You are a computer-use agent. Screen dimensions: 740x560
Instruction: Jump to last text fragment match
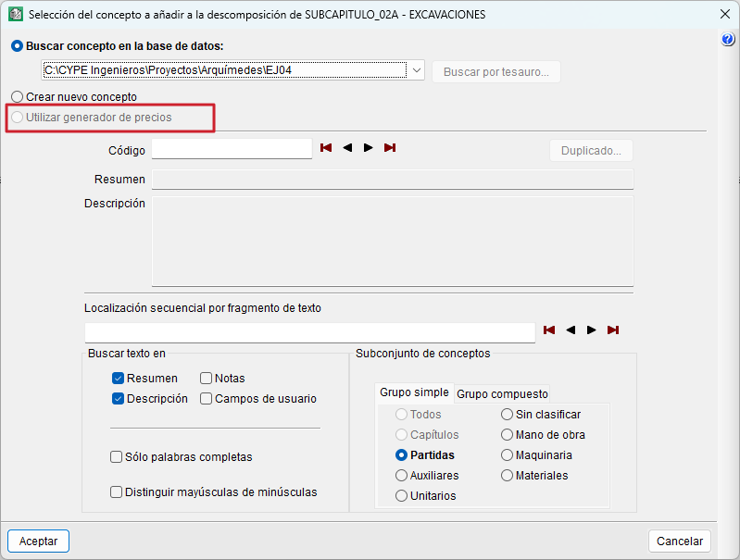pyautogui.click(x=613, y=330)
